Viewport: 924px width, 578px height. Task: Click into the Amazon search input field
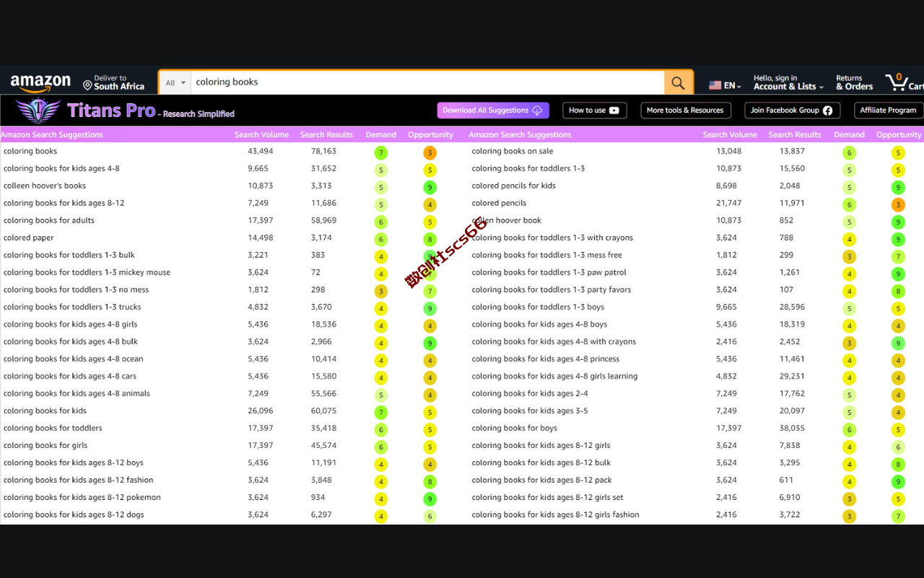pos(427,82)
